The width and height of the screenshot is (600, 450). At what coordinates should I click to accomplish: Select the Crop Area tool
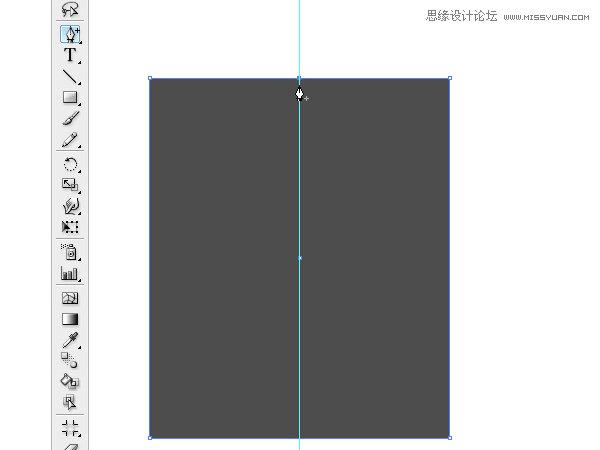tap(70, 428)
